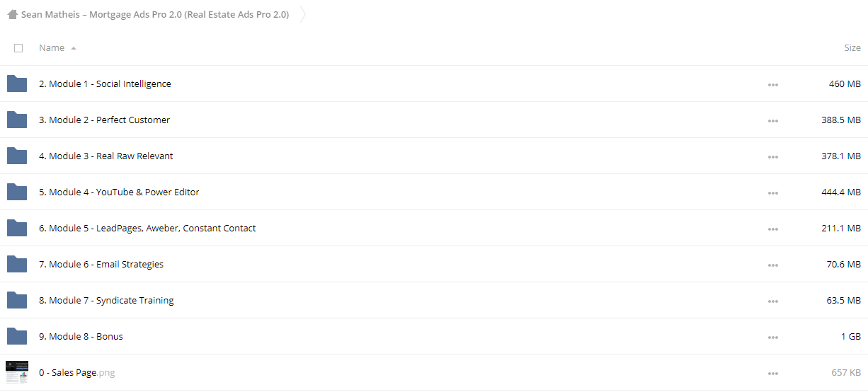This screenshot has height=392, width=868.
Task: Open 6. Module 5 - LeadPages, Aweber, Constant Contact
Action: [147, 228]
